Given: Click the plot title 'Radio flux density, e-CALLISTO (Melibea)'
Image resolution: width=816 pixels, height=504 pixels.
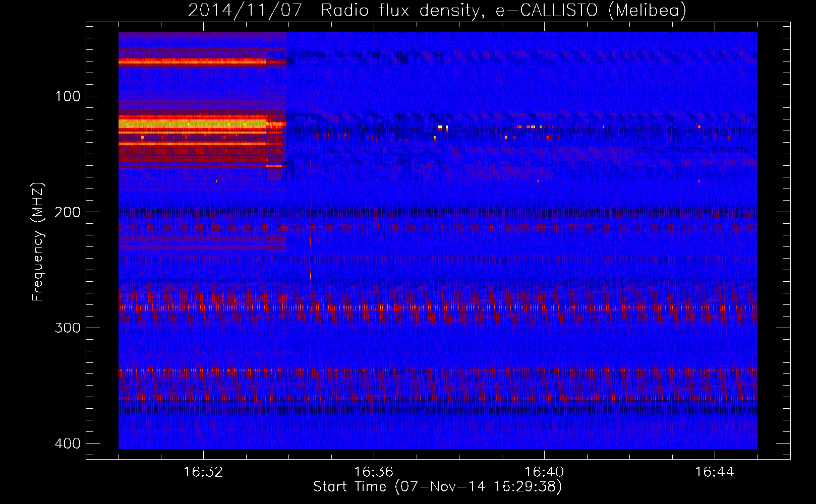Looking at the screenshot, I should point(503,10).
